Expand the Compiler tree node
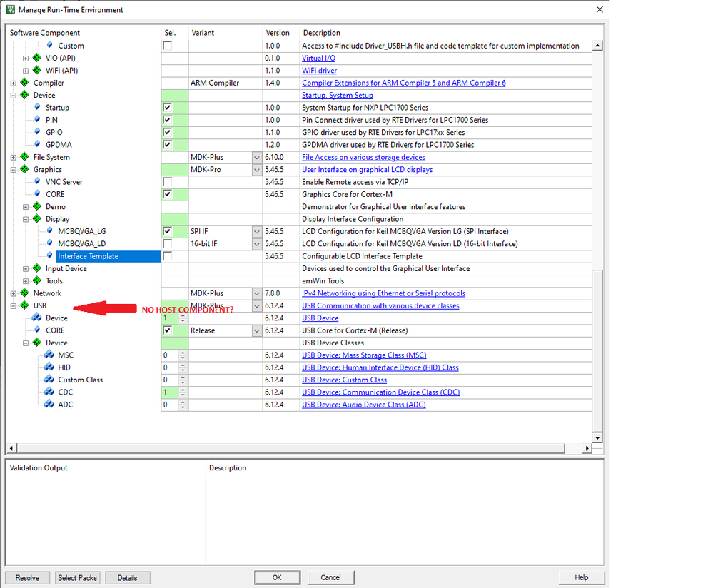 (x=13, y=83)
